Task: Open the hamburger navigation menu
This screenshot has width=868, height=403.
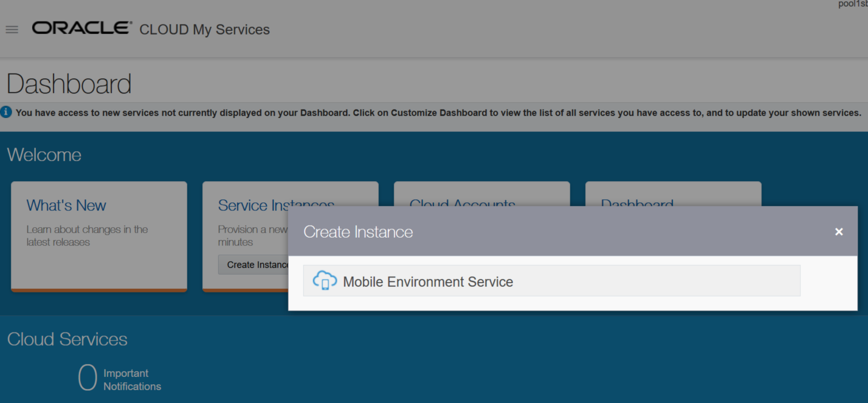Action: coord(11,29)
